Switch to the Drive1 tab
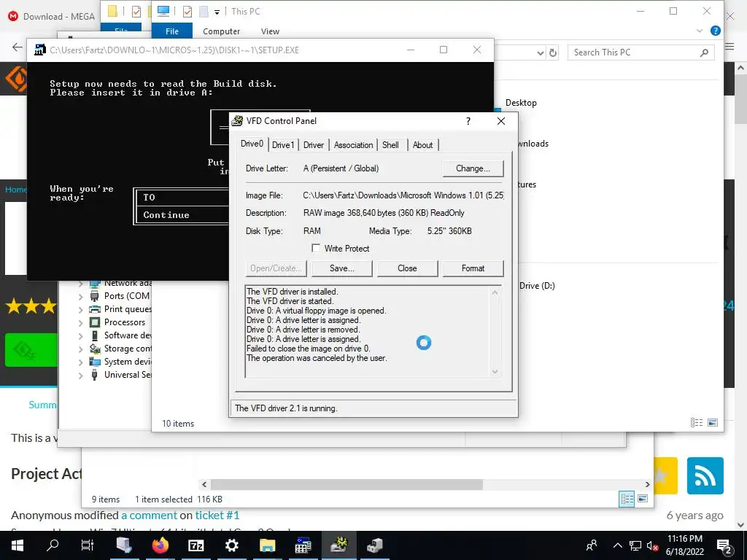The width and height of the screenshot is (747, 560). (x=283, y=145)
